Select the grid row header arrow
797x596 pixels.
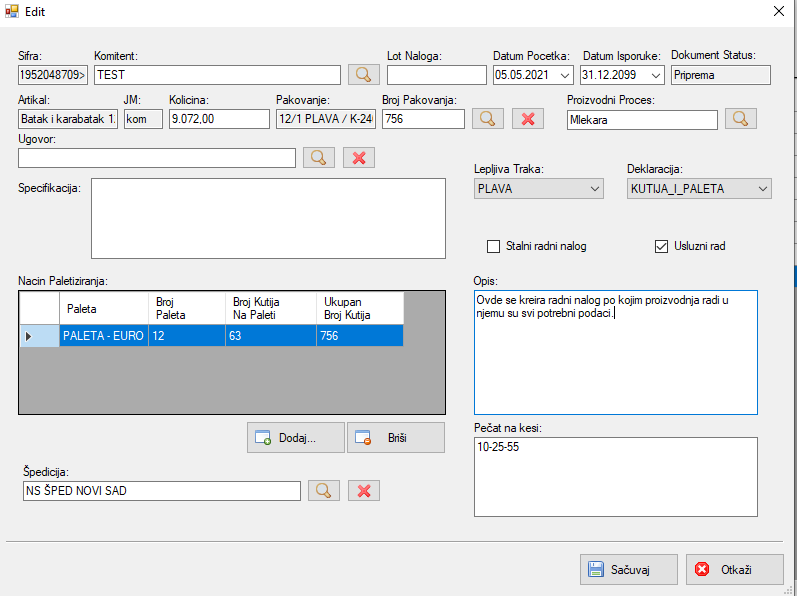tap(39, 336)
